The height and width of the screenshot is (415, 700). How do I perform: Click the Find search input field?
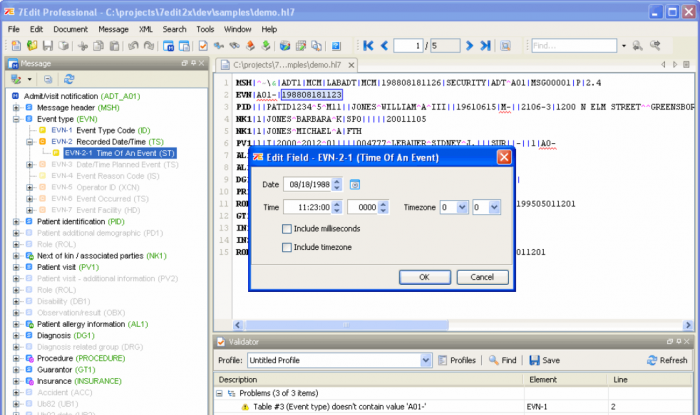[x=574, y=46]
